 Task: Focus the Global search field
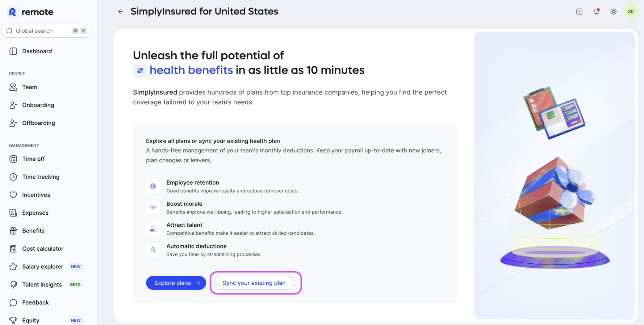click(43, 31)
